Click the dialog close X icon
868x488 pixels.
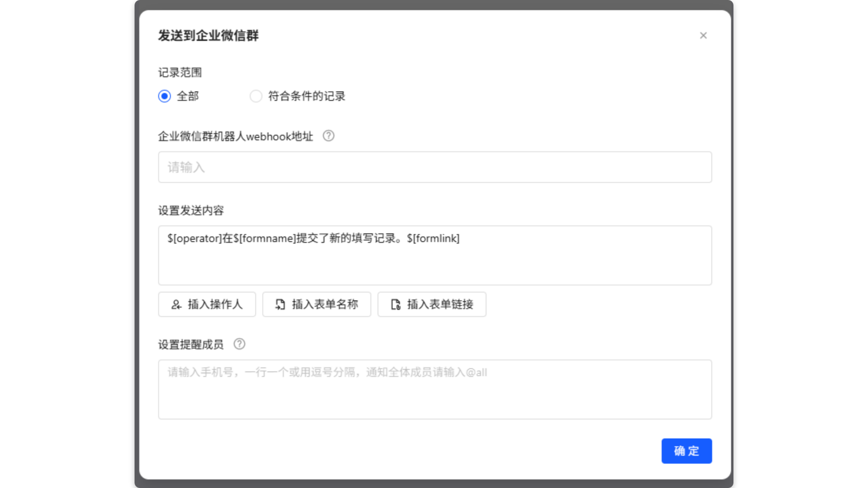click(x=703, y=35)
